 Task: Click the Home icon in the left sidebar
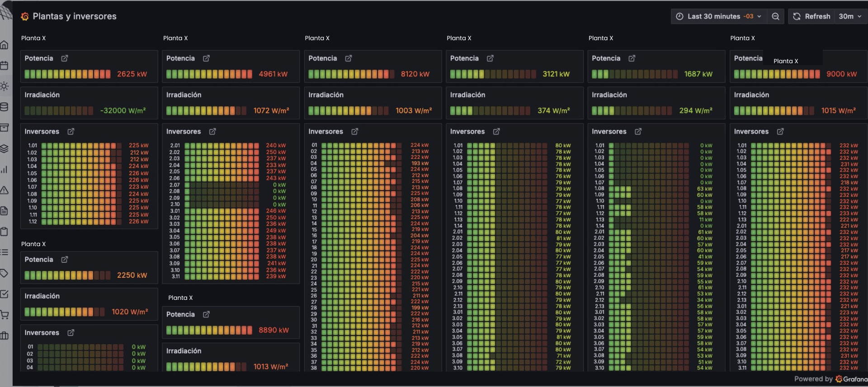click(x=5, y=45)
